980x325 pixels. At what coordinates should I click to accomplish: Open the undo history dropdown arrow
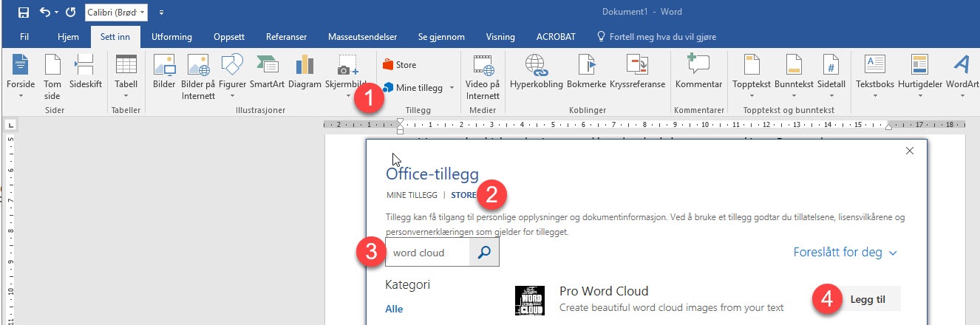(56, 13)
